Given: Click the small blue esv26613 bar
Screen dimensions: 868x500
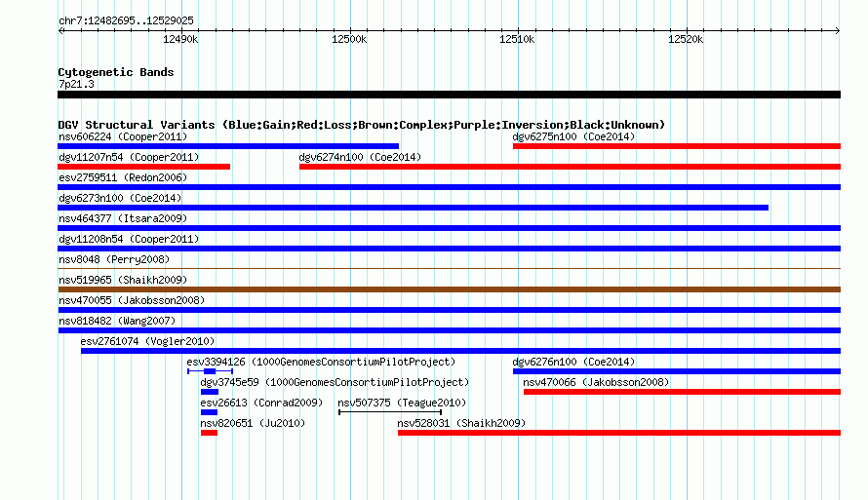Looking at the screenshot, I should (210, 412).
